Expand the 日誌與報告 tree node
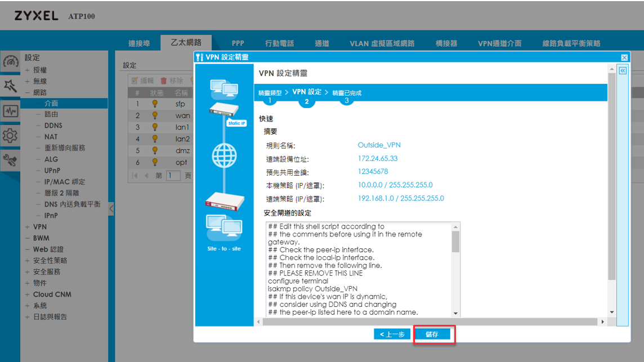644x362 pixels. coord(27,317)
